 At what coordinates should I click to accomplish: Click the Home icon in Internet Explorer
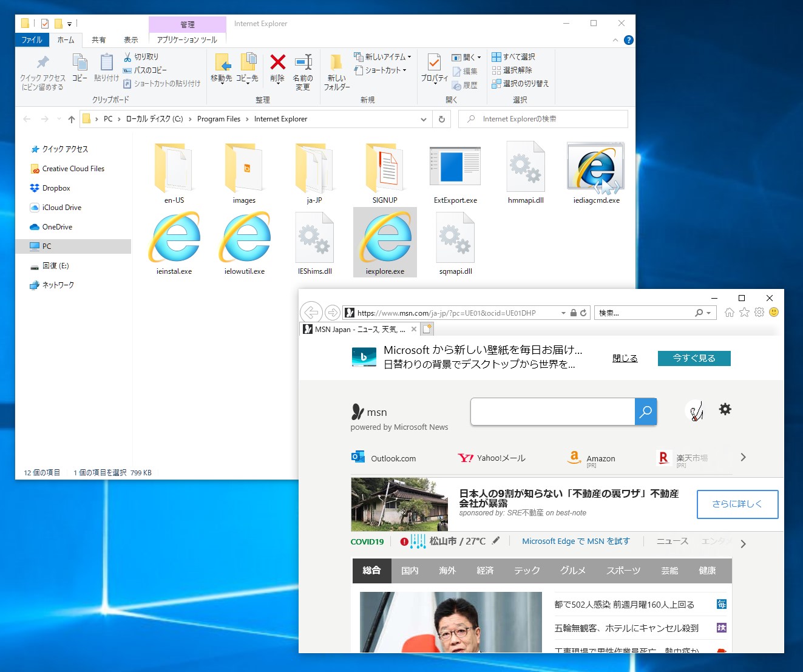729,312
